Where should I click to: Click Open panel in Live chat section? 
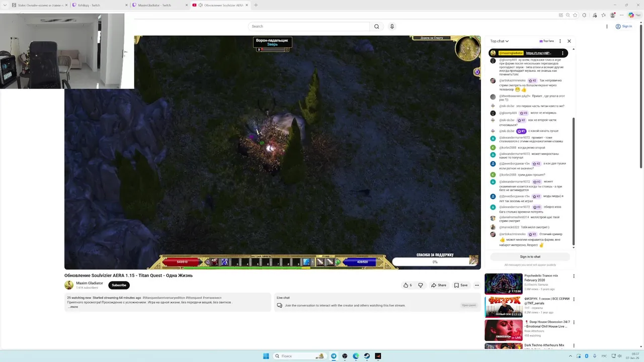469,305
